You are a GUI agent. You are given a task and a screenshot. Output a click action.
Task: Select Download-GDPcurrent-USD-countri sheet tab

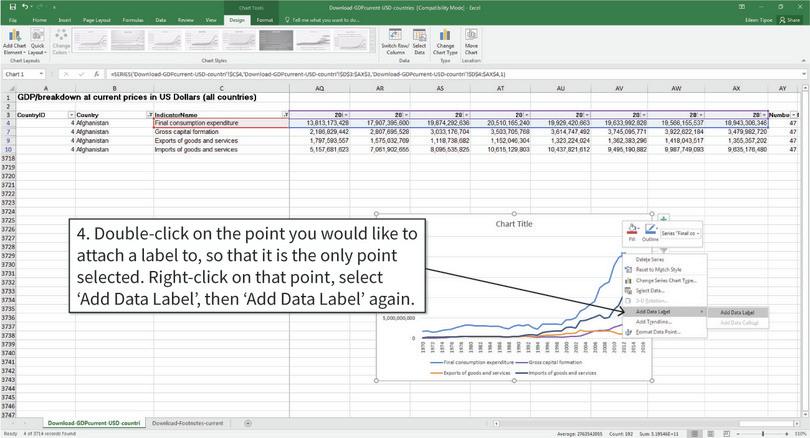(94, 423)
